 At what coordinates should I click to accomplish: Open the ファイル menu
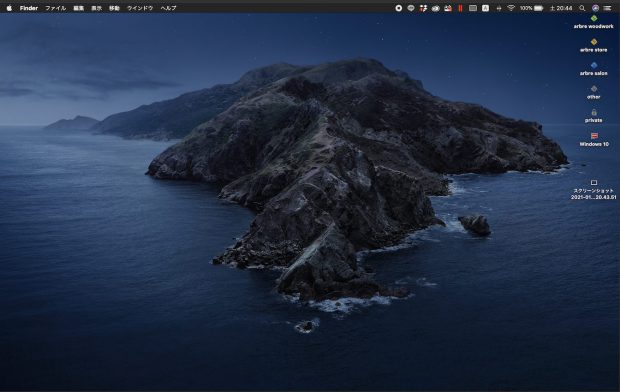tap(55, 8)
